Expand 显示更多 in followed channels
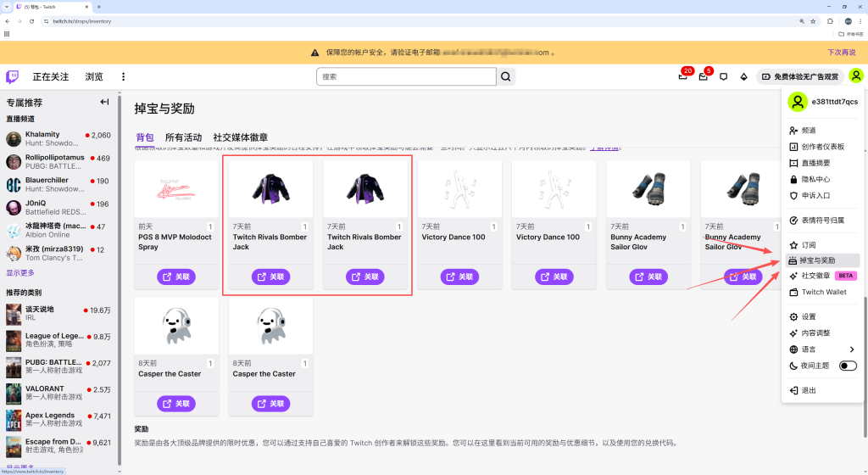This screenshot has width=868, height=475. pyautogui.click(x=21, y=273)
